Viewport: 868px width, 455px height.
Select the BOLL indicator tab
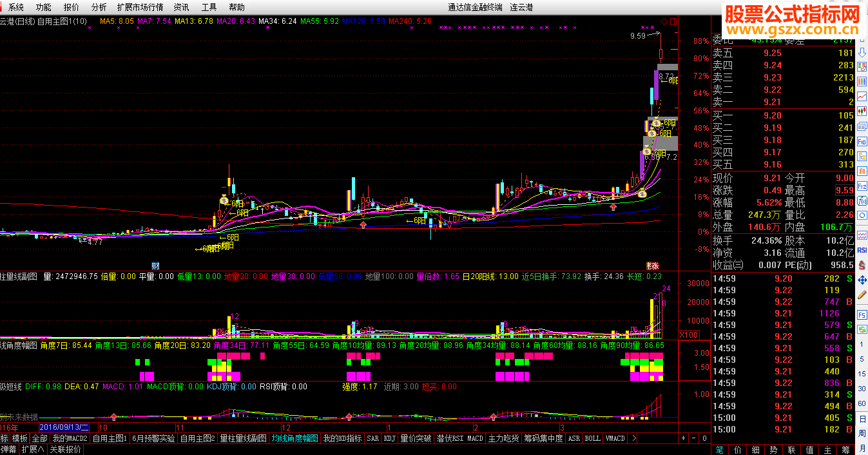point(593,438)
